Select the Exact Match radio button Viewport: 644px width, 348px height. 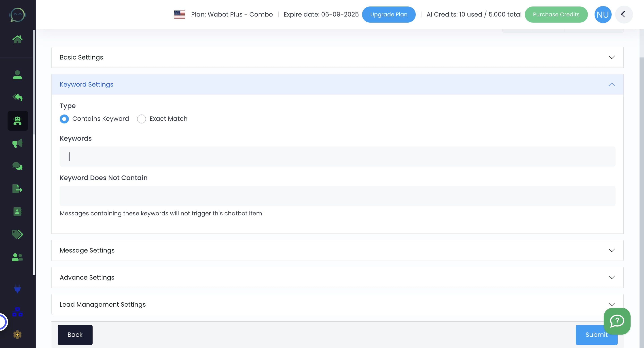(142, 119)
